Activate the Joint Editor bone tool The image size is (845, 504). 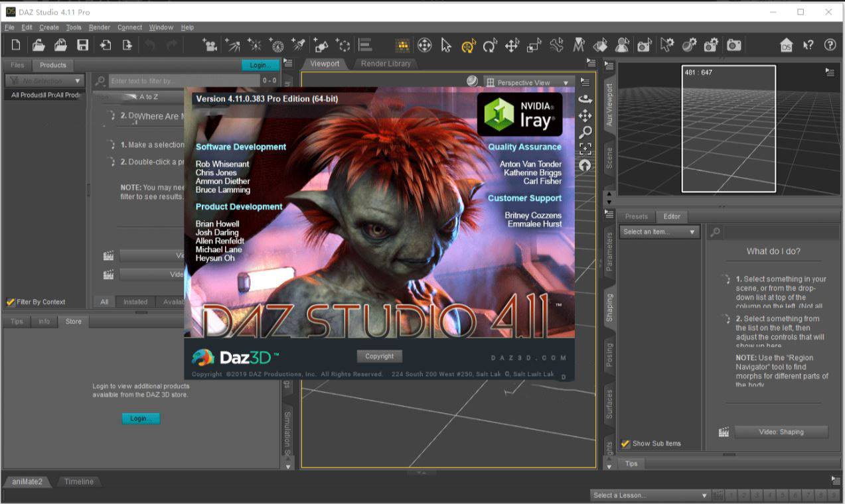click(556, 45)
